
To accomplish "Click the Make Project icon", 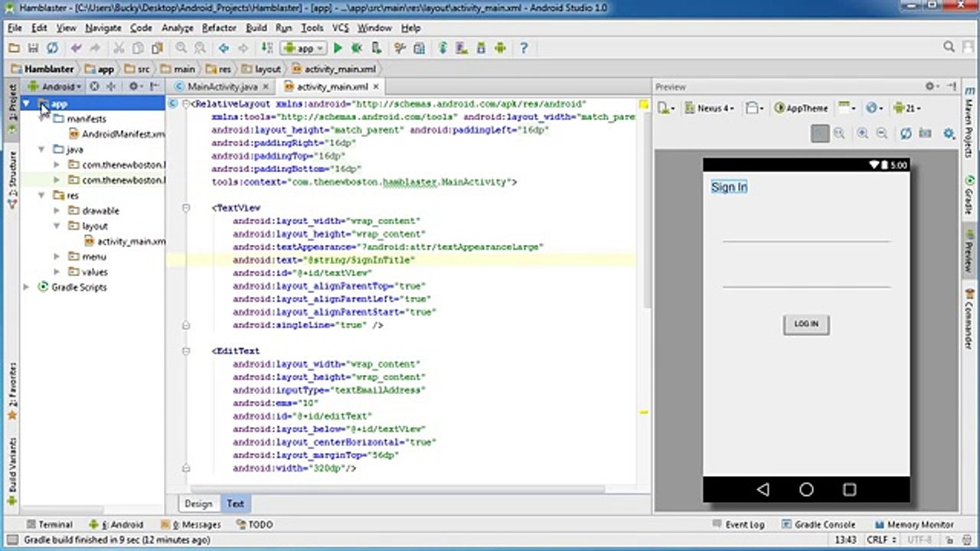I will [267, 48].
